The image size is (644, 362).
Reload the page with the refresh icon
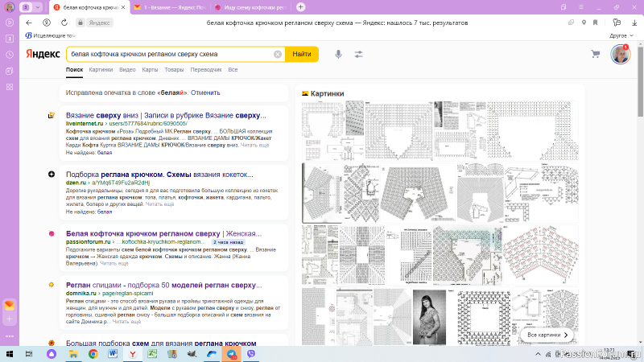click(64, 23)
